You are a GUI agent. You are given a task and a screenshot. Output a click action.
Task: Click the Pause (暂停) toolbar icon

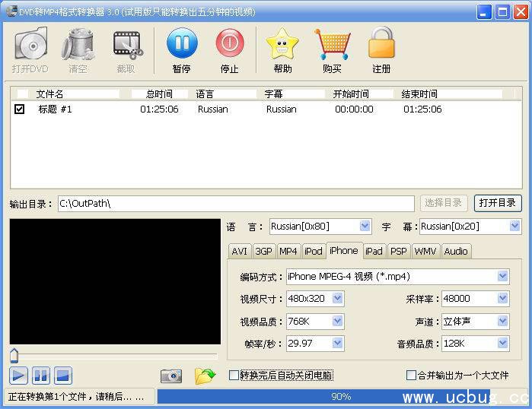pos(181,45)
